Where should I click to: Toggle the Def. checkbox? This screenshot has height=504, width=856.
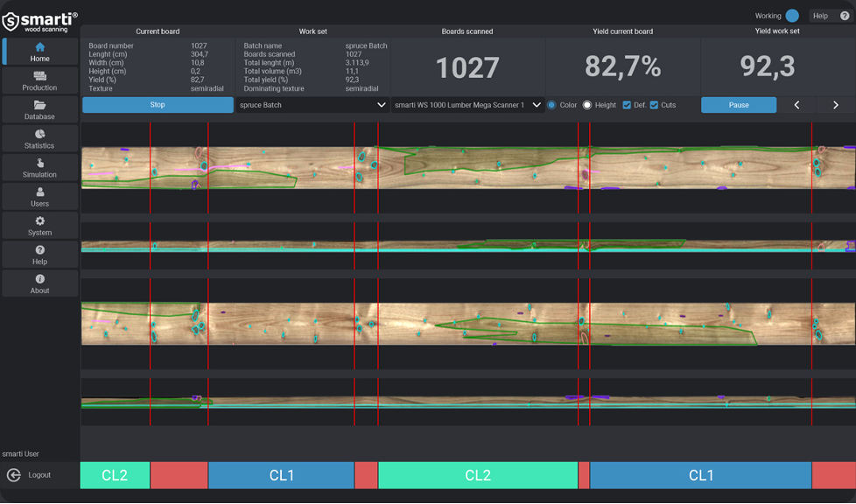pyautogui.click(x=627, y=105)
